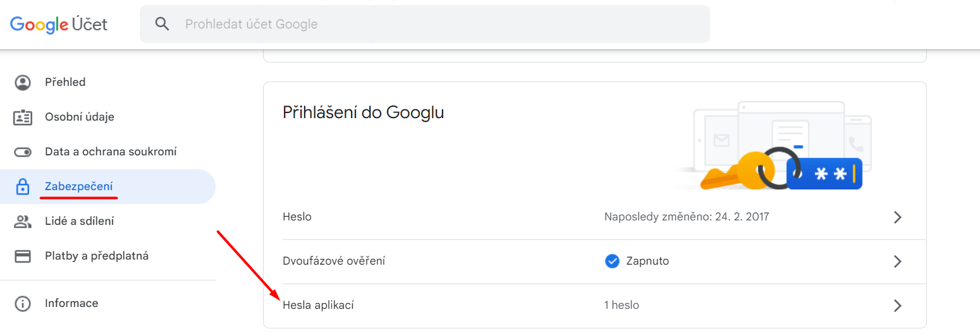The width and height of the screenshot is (980, 336).
Task: Expand the Heslo row chevron
Action: [x=897, y=217]
